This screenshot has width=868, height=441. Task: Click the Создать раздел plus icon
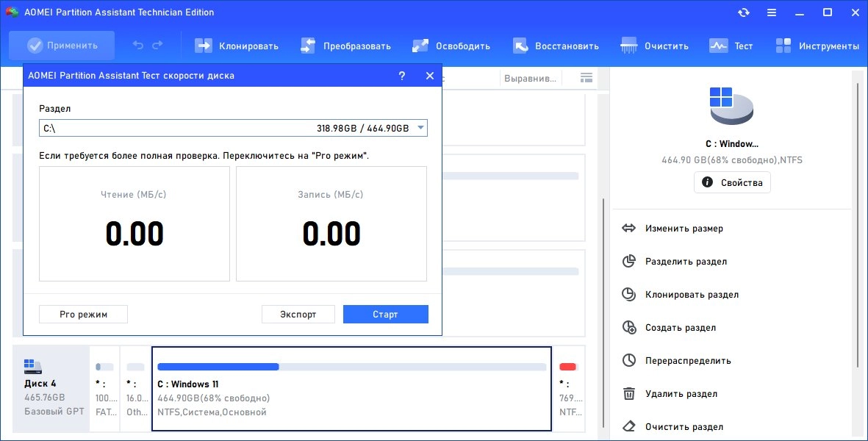coord(629,328)
